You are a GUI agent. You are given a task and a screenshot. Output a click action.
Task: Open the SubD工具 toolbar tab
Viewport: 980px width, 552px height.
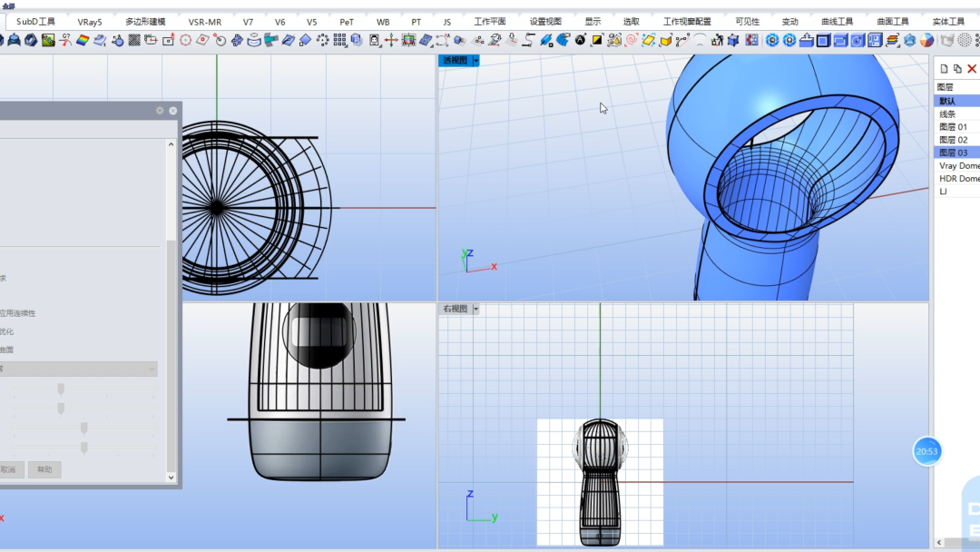pyautogui.click(x=35, y=21)
